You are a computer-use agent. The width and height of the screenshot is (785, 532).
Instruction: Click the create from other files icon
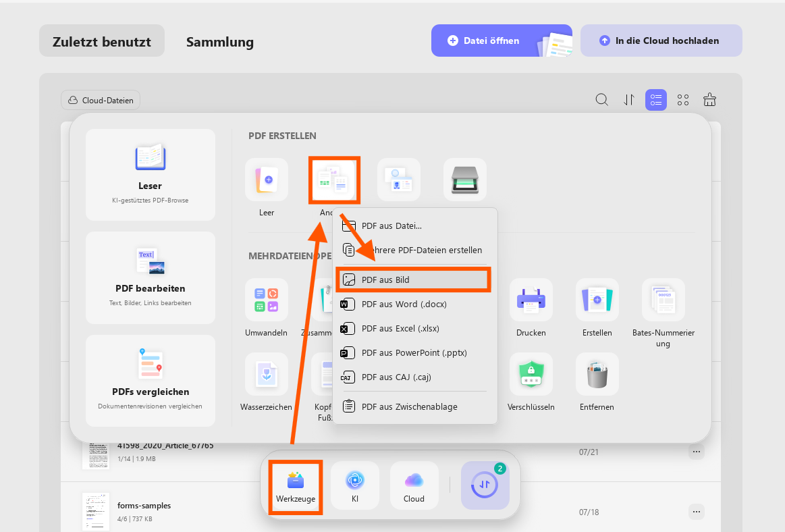click(334, 180)
